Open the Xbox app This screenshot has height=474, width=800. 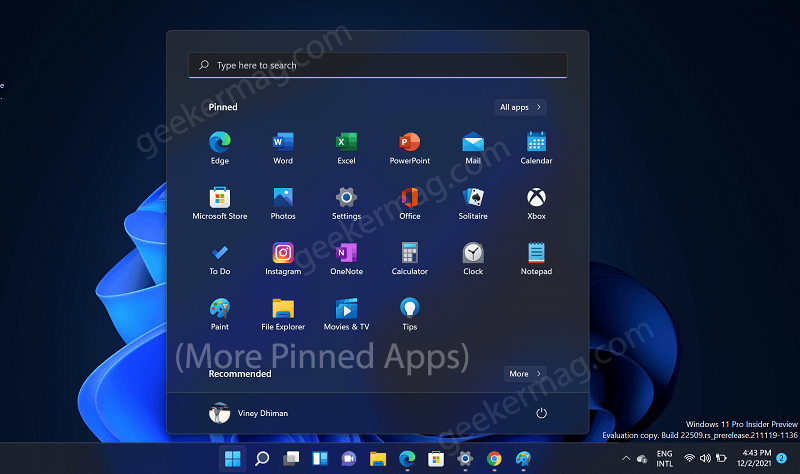pos(536,203)
